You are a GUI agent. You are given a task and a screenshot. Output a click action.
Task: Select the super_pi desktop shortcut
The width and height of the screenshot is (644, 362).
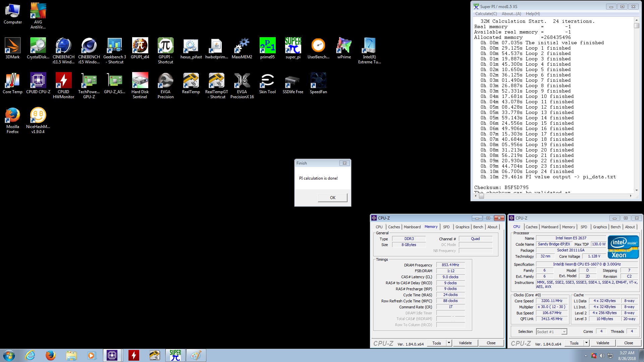pyautogui.click(x=293, y=49)
